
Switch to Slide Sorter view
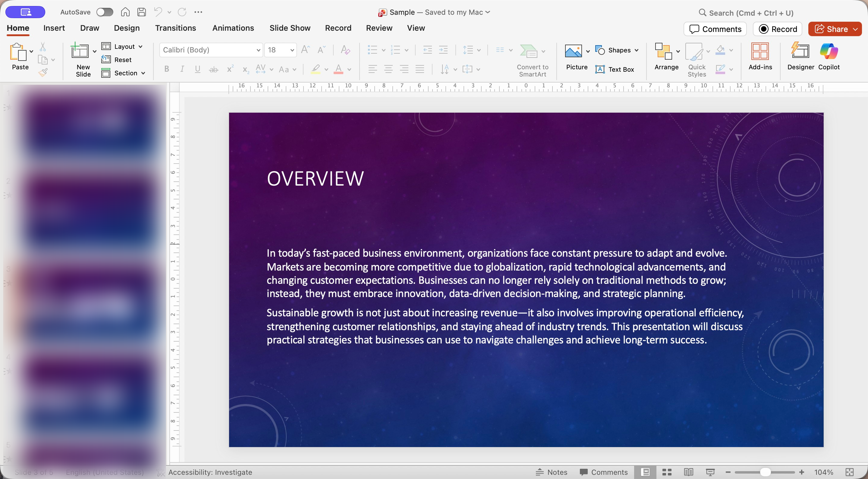pos(667,472)
